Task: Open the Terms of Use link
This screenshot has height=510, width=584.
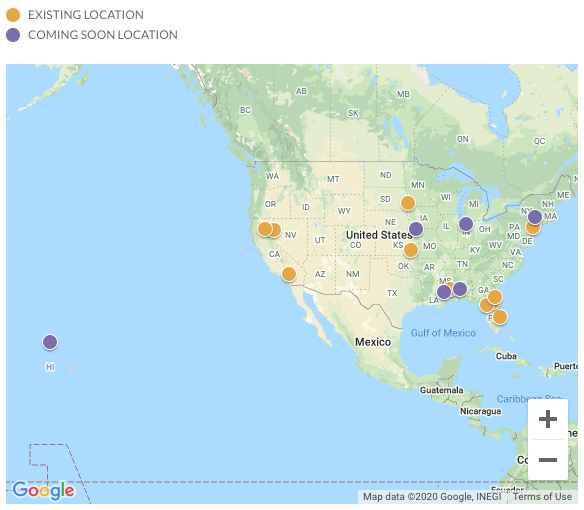Action: point(542,497)
